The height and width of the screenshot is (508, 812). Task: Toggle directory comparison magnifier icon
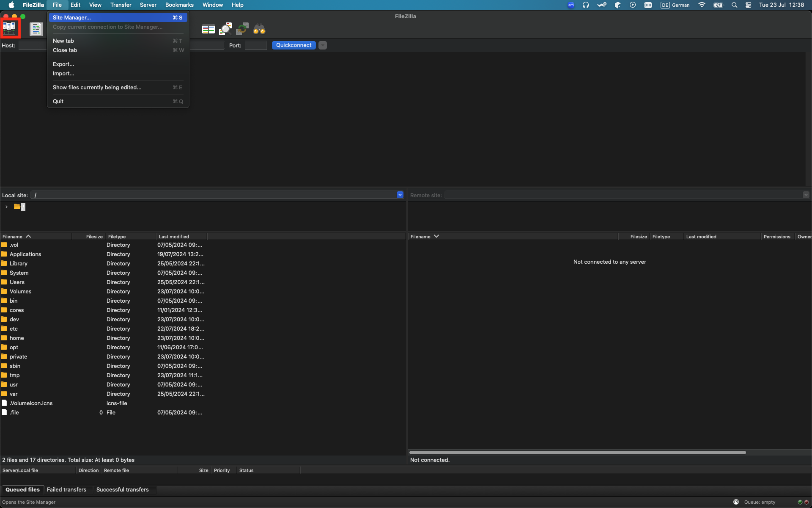(x=225, y=29)
